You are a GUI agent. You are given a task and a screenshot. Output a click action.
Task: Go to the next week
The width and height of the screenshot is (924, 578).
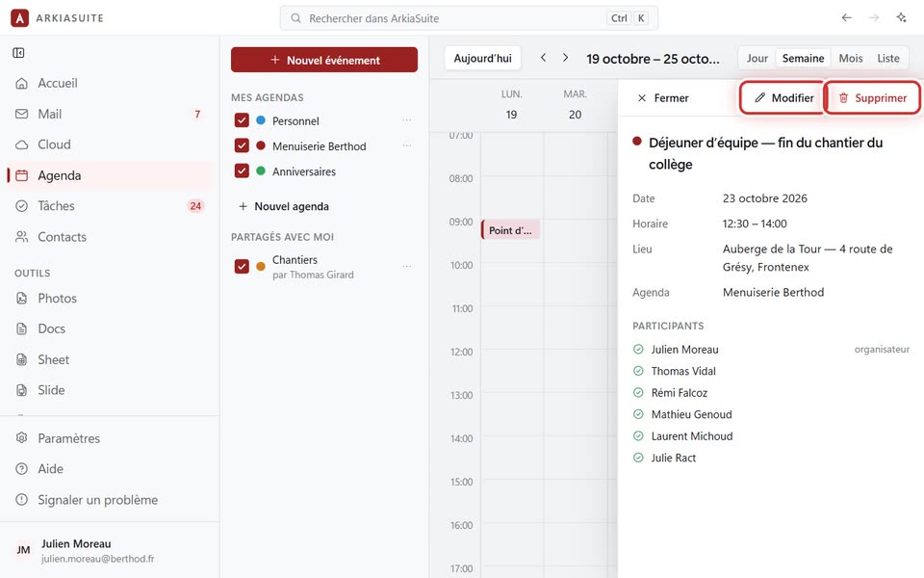pyautogui.click(x=565, y=58)
